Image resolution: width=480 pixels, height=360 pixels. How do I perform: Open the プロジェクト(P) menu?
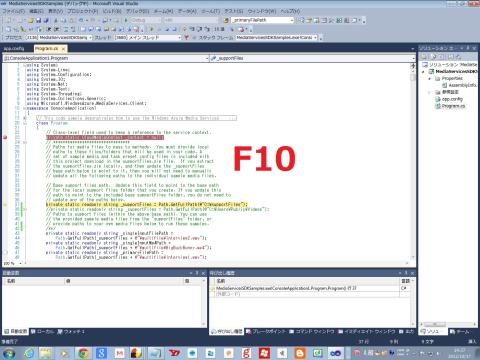[x=82, y=11]
